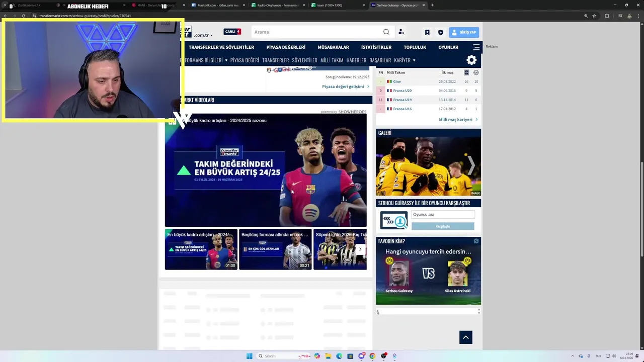Open the Piyasa değeri gelişimi link

coord(346,86)
